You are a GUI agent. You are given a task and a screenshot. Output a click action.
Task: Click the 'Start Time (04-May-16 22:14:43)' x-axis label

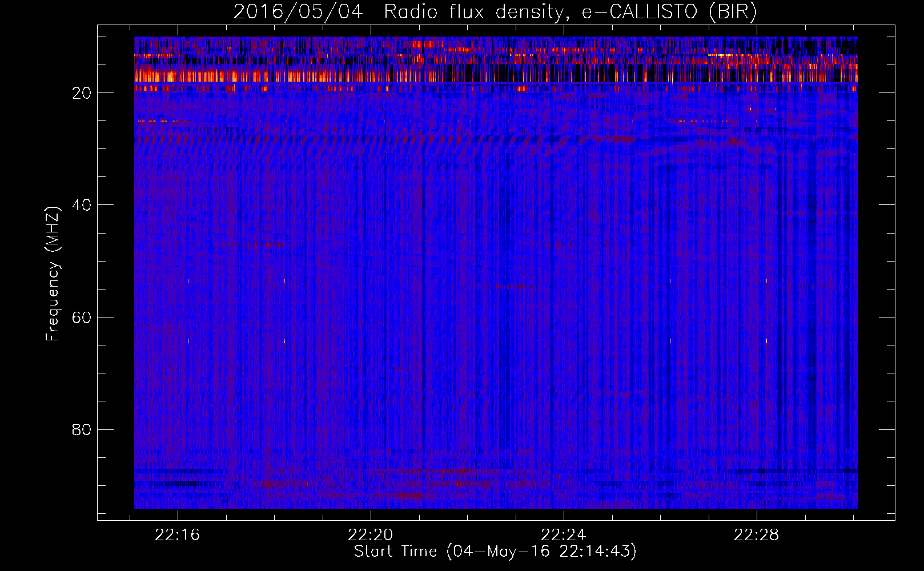pyautogui.click(x=495, y=552)
